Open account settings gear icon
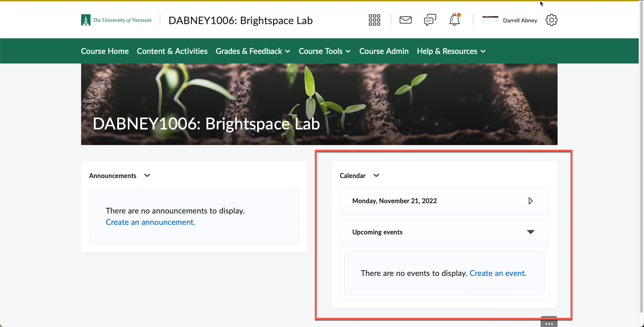The image size is (644, 327). tap(551, 20)
